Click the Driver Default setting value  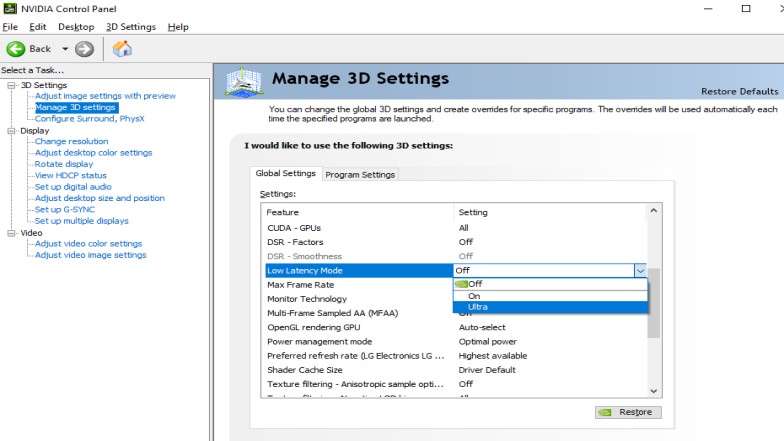[x=486, y=370]
